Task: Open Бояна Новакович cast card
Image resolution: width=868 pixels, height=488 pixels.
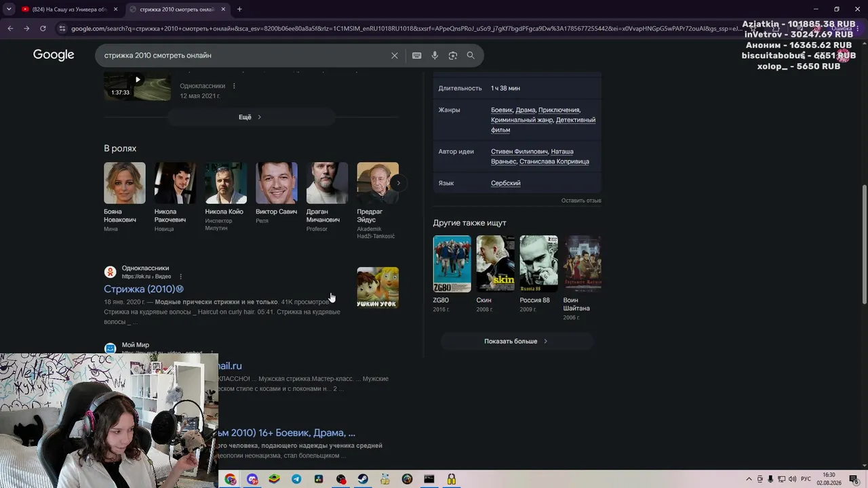Action: (x=125, y=197)
